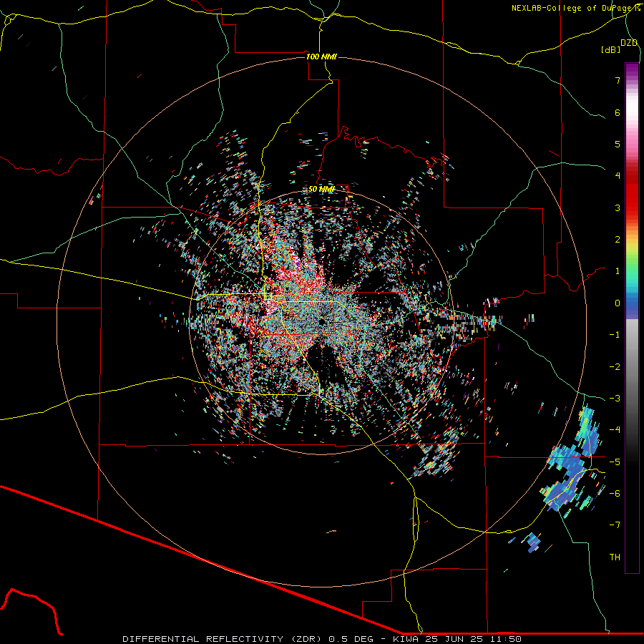Click the "0" tick on color scale

point(618,303)
